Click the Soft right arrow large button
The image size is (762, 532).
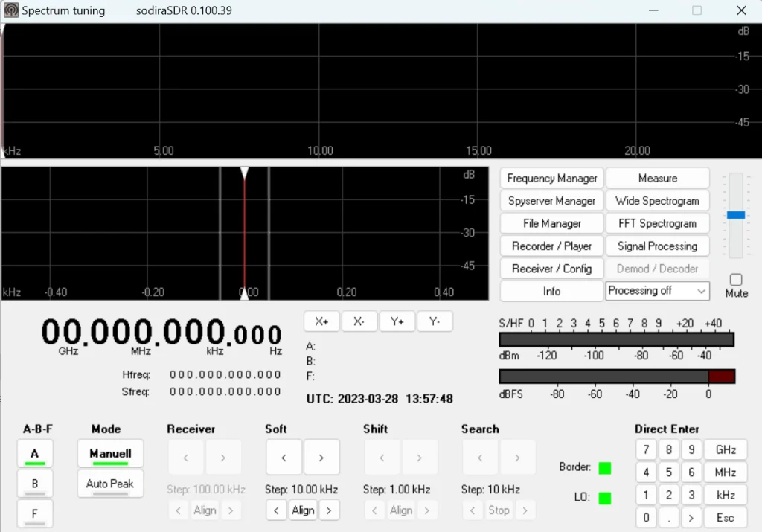(321, 457)
